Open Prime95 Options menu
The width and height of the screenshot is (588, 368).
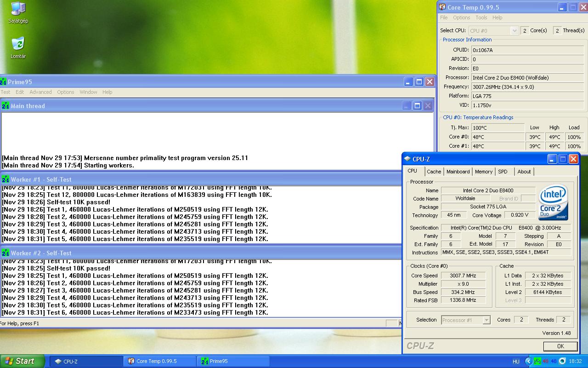(66, 92)
